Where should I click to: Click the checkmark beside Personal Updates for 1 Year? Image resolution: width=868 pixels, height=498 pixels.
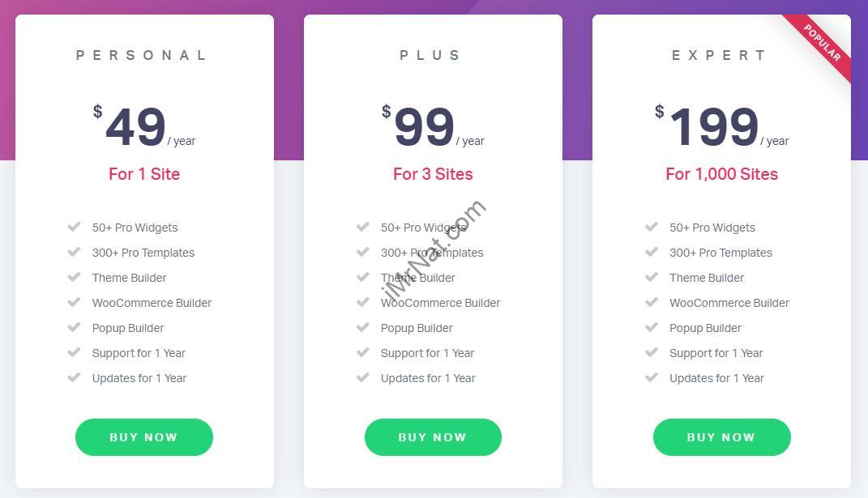point(75,378)
